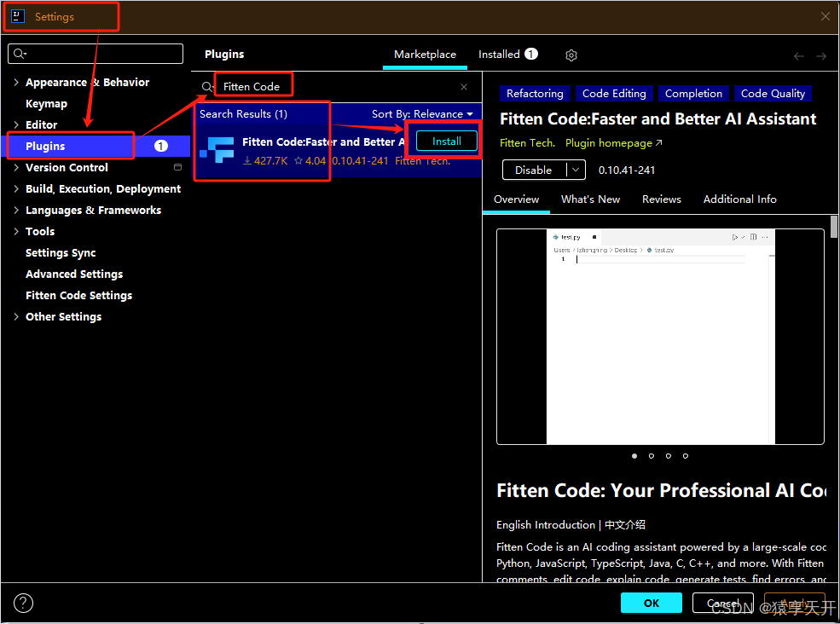Image resolution: width=840 pixels, height=624 pixels.
Task: Click the Fitten Tech. vendor link
Action: pyautogui.click(x=527, y=143)
